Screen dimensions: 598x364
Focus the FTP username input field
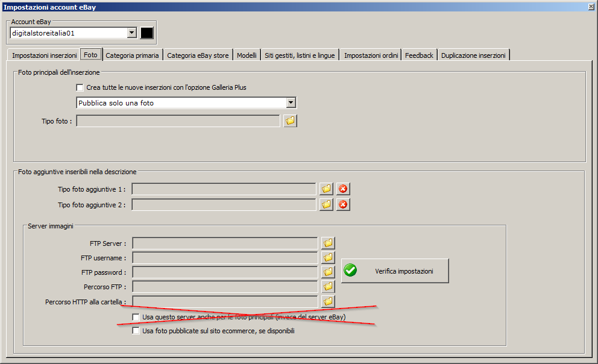coord(225,258)
